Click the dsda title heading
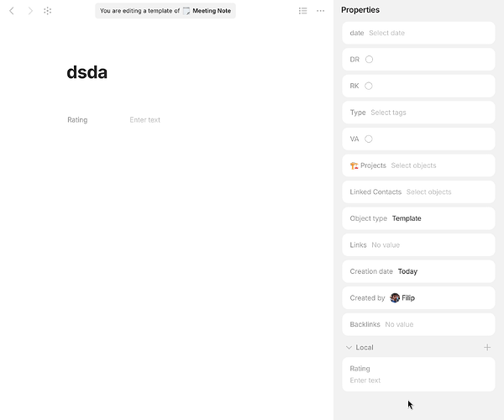The image size is (504, 420). click(x=87, y=73)
